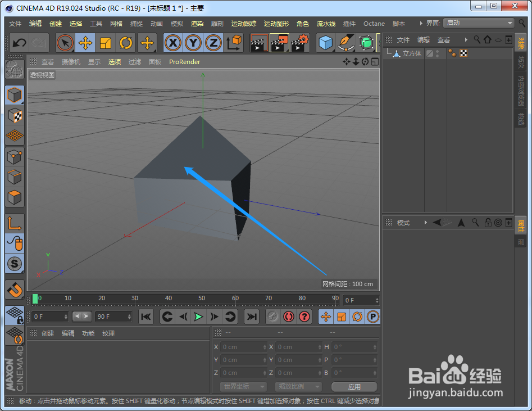Viewport: 532px width, 411px height.
Task: Enable the Workplane mode
Action: [15, 136]
